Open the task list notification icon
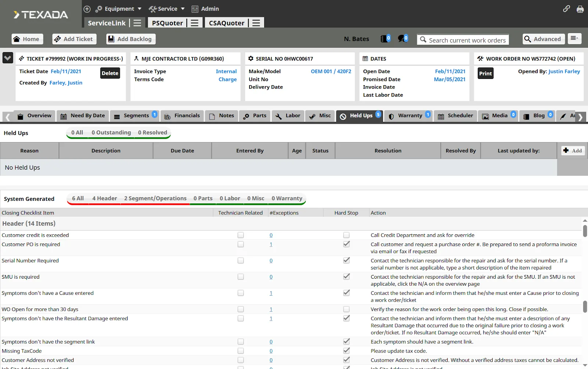The image size is (588, 369). (385, 39)
